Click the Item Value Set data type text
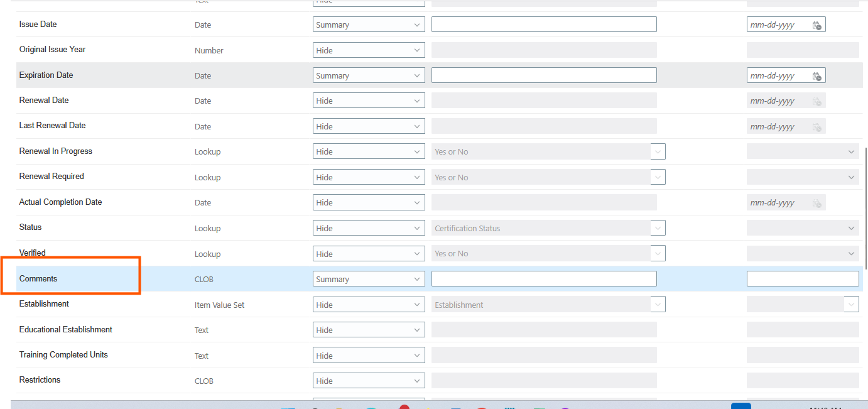The height and width of the screenshot is (409, 868). click(220, 305)
